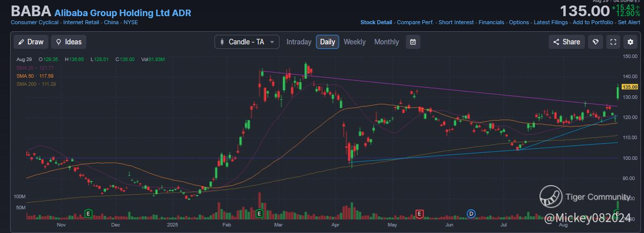This screenshot has width=644, height=233.
Task: Switch chart to Weekly timeframe
Action: coord(354,42)
